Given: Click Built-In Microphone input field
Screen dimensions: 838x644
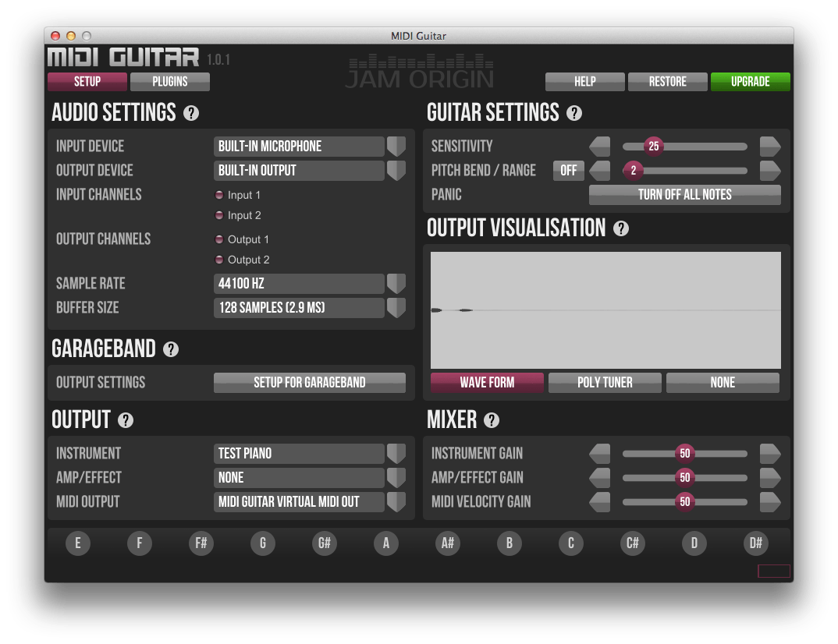Looking at the screenshot, I should [x=299, y=147].
